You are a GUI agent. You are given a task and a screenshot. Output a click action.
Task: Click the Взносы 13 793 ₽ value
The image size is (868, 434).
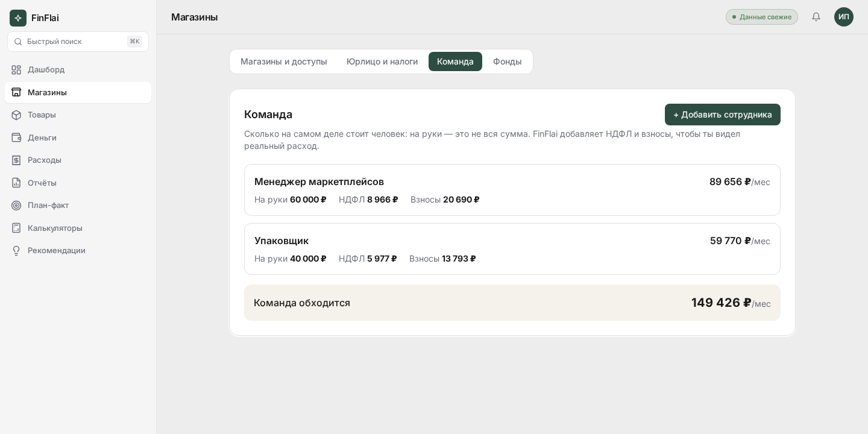pyautogui.click(x=442, y=259)
